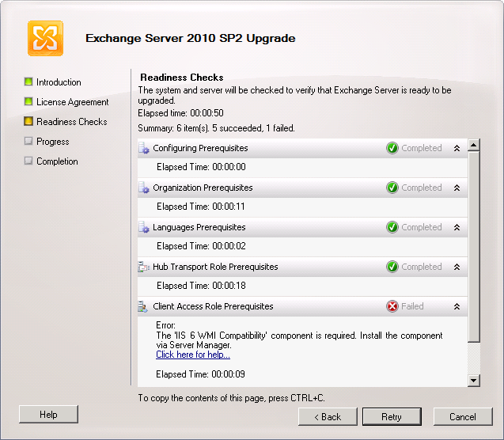Click the CTRL+C copy hint text

pyautogui.click(x=231, y=398)
